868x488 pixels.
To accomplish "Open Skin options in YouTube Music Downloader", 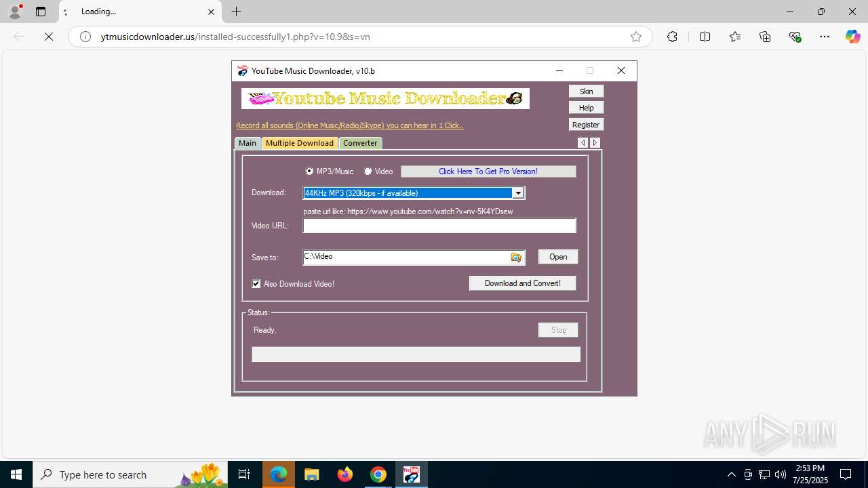I will tap(586, 91).
